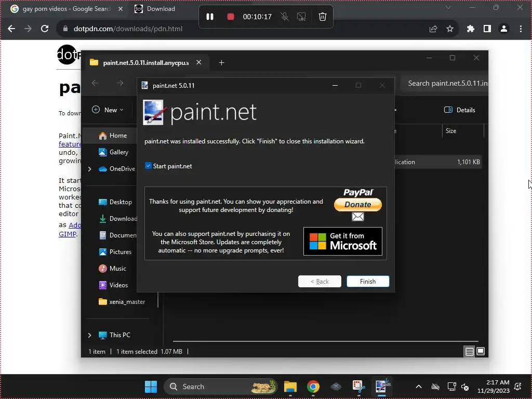The height and width of the screenshot is (399, 532).
Task: Open Chrome side panel icon
Action: (x=487, y=29)
